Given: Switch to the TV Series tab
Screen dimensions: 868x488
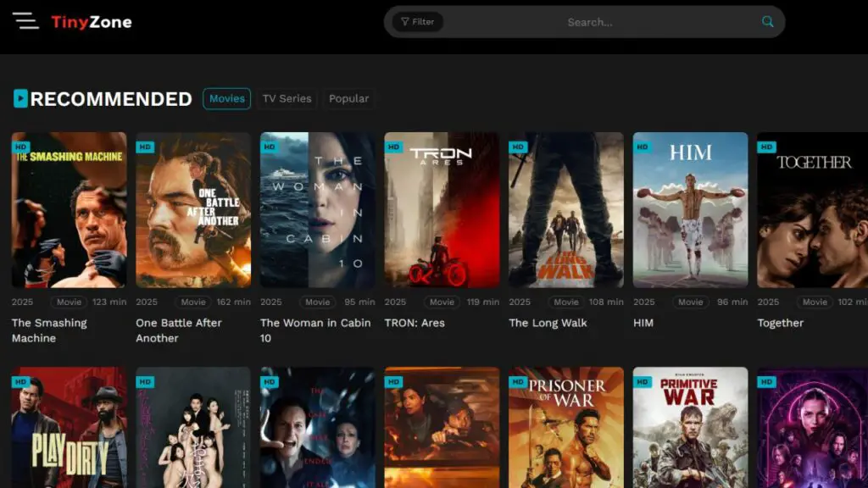Looking at the screenshot, I should click(287, 99).
